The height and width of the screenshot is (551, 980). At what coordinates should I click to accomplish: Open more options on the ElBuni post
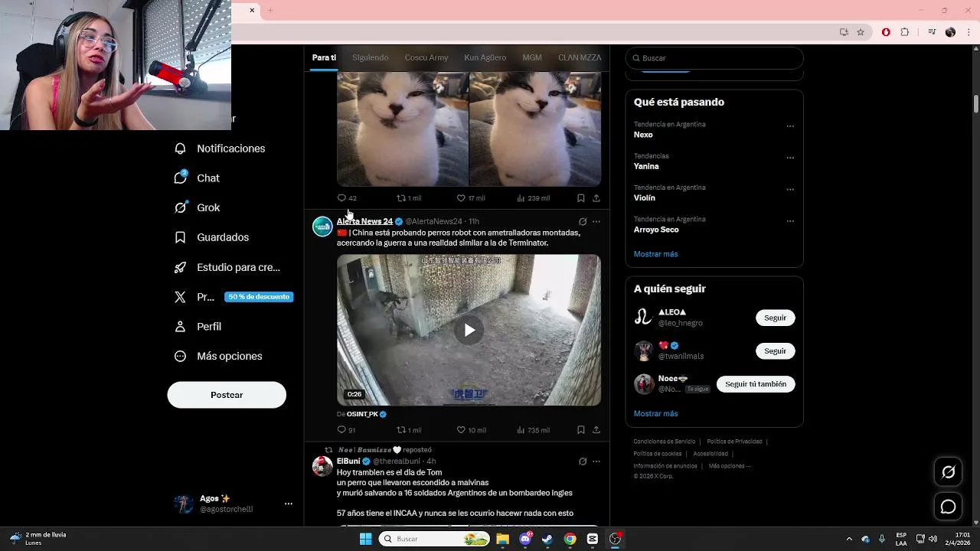[596, 461]
